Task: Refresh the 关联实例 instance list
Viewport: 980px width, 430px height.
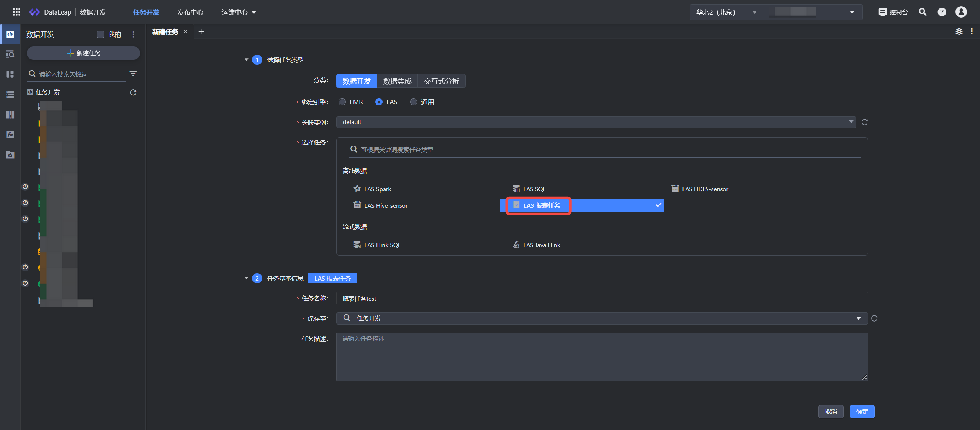Action: coord(865,122)
